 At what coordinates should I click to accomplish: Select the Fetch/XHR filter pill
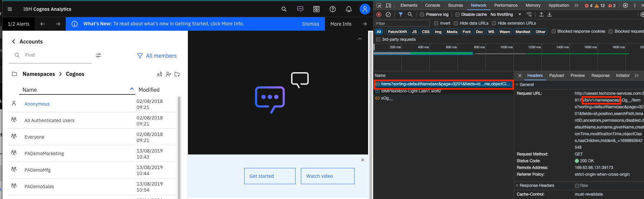coord(397,32)
